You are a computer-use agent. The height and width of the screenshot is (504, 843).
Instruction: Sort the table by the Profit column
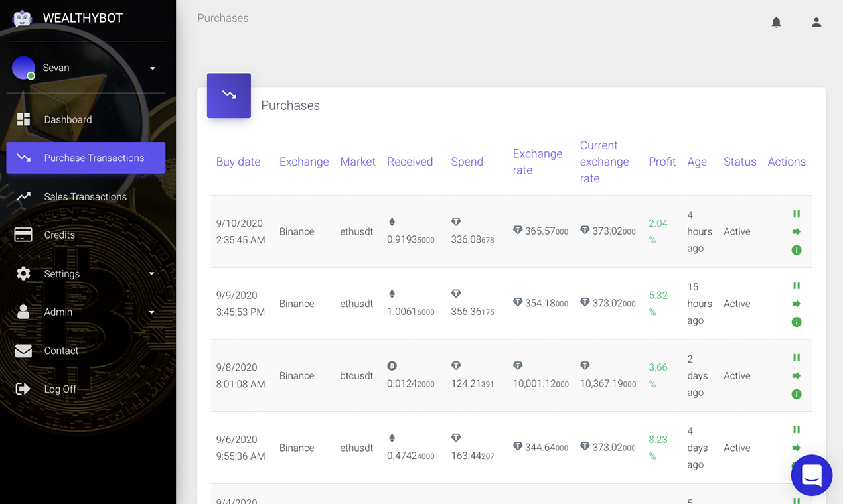click(662, 161)
